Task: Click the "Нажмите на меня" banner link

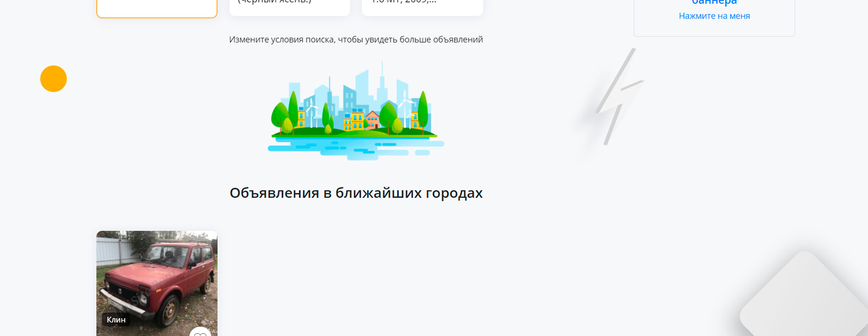Action: pyautogui.click(x=714, y=16)
